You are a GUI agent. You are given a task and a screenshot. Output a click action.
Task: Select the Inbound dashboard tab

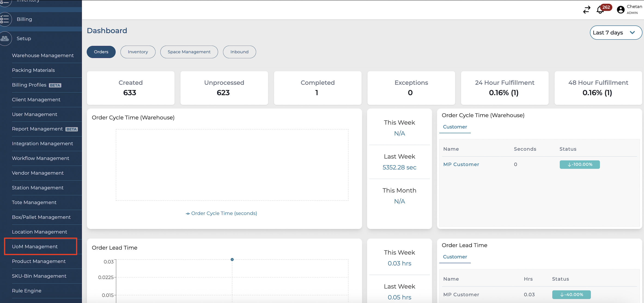point(239,52)
